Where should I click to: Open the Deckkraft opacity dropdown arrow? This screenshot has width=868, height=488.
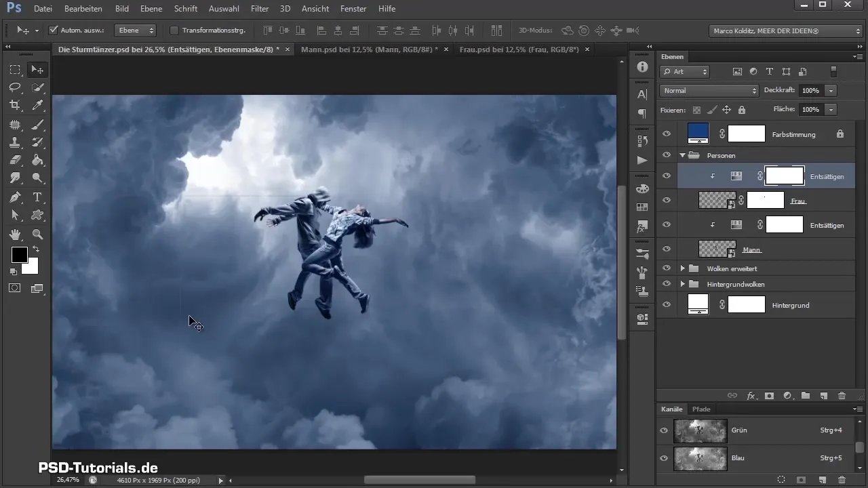(831, 90)
